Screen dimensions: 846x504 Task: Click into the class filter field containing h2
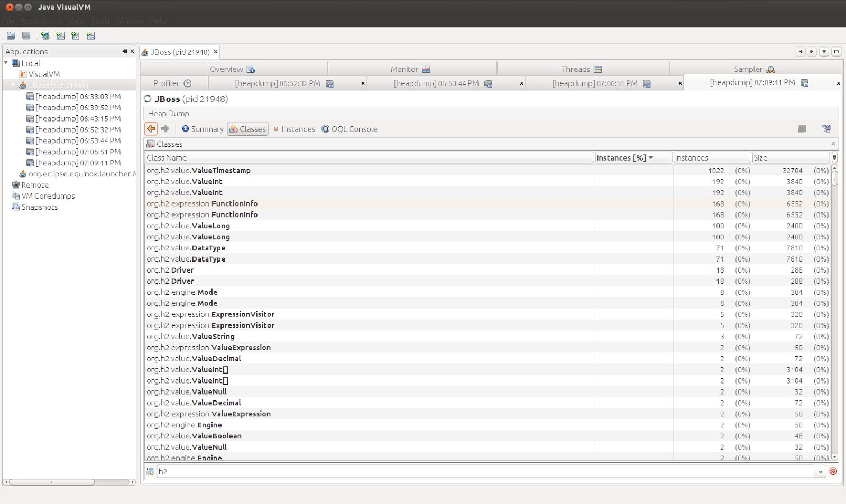(x=485, y=471)
